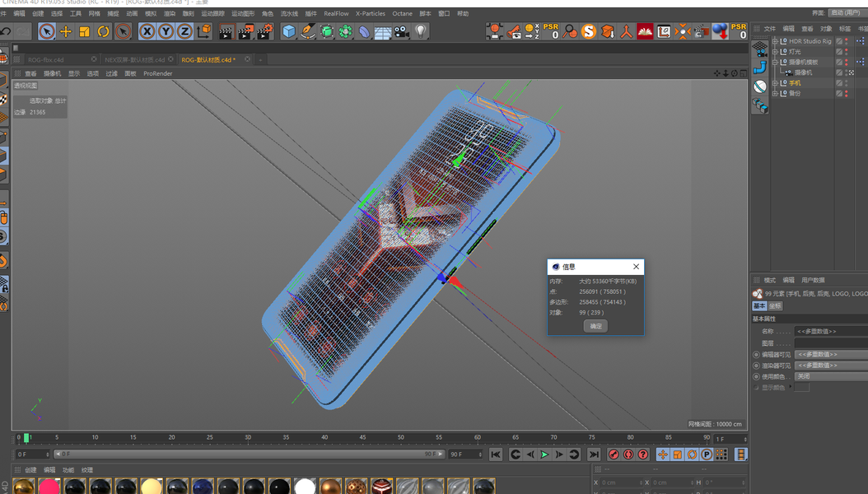Click the Record Active Objects key button
This screenshot has width=868, height=494.
614,454
